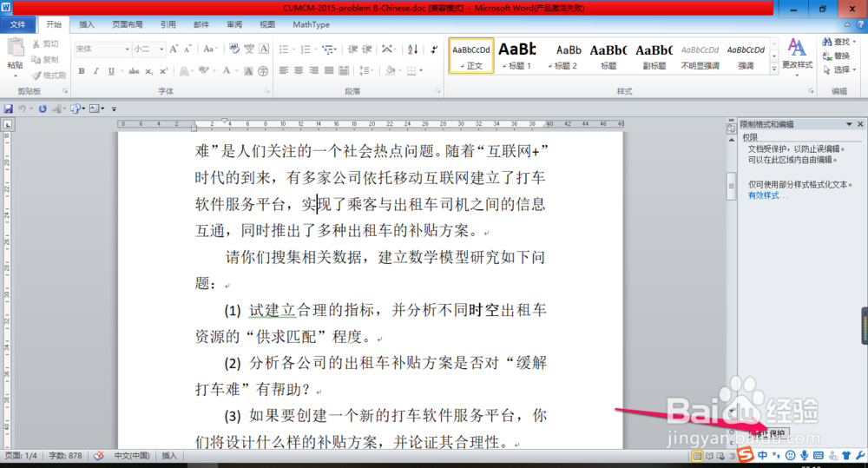Viewport: 868px width, 468px height.
Task: Toggle show paragraph marks icon
Action: (x=434, y=49)
